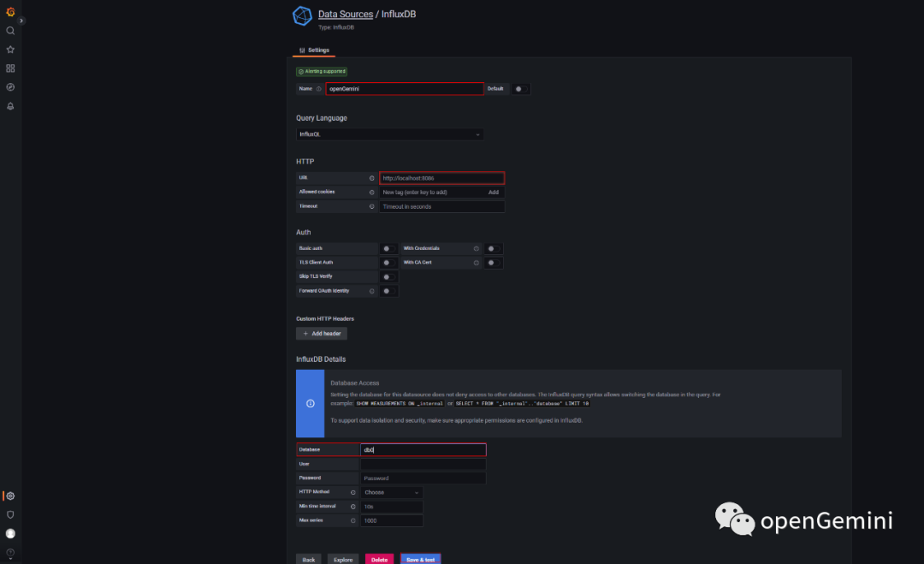Open Explore compass icon
This screenshot has height=564, width=924.
click(10, 87)
